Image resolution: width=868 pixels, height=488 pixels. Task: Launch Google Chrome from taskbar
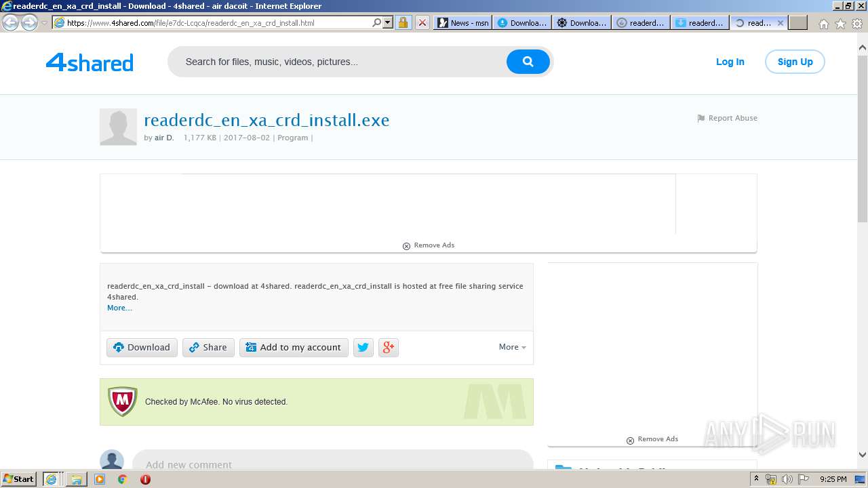[122, 479]
